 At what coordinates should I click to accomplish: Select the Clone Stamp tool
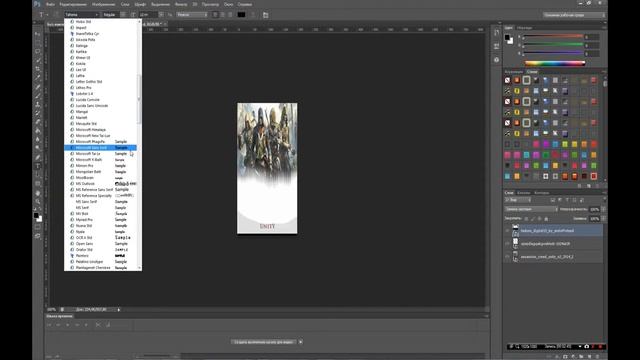pyautogui.click(x=38, y=104)
